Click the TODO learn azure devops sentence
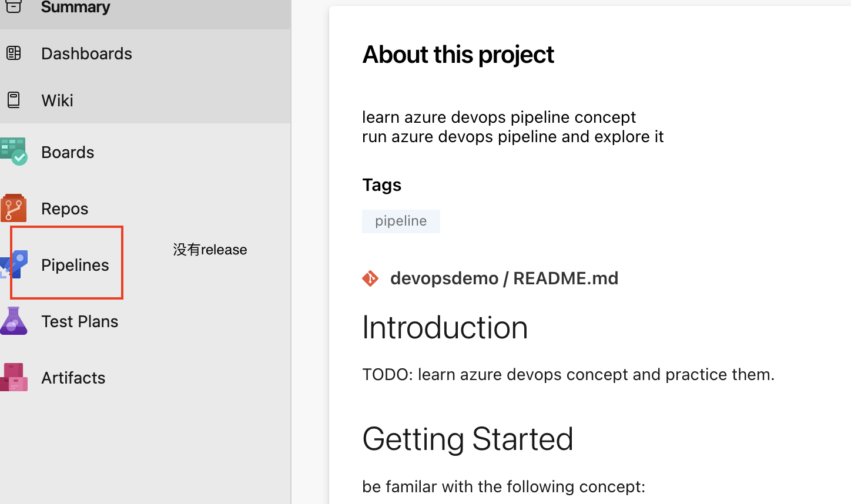This screenshot has width=851, height=504. pyautogui.click(x=568, y=374)
